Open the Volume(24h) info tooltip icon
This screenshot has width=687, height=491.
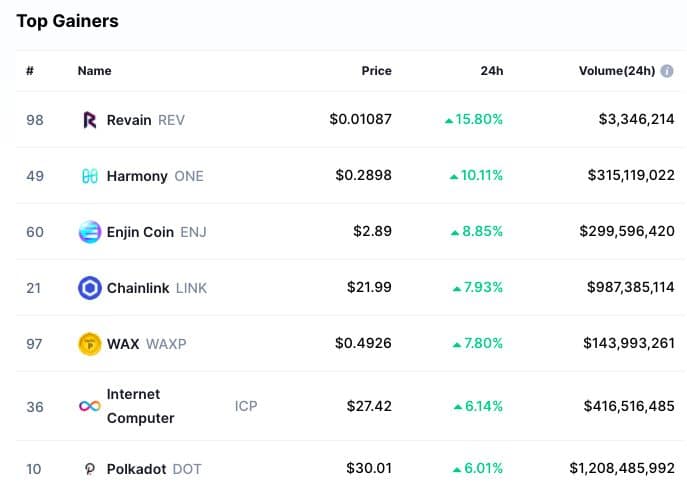click(x=667, y=71)
